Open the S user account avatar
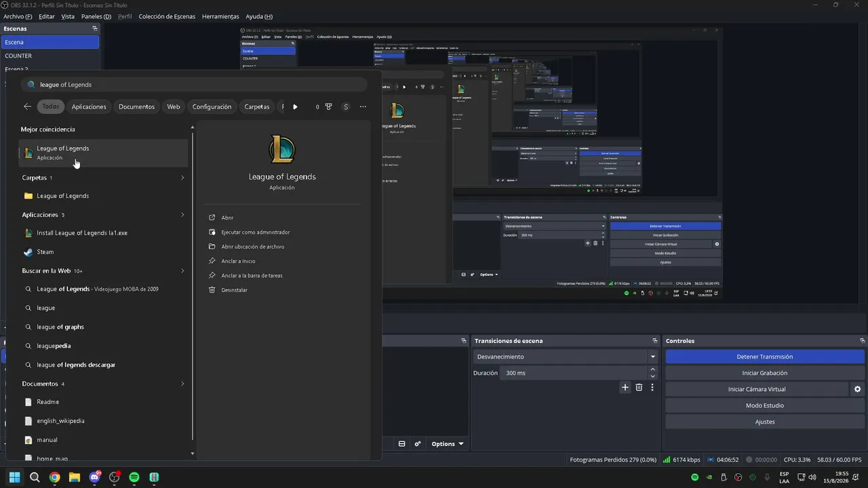 (x=346, y=106)
